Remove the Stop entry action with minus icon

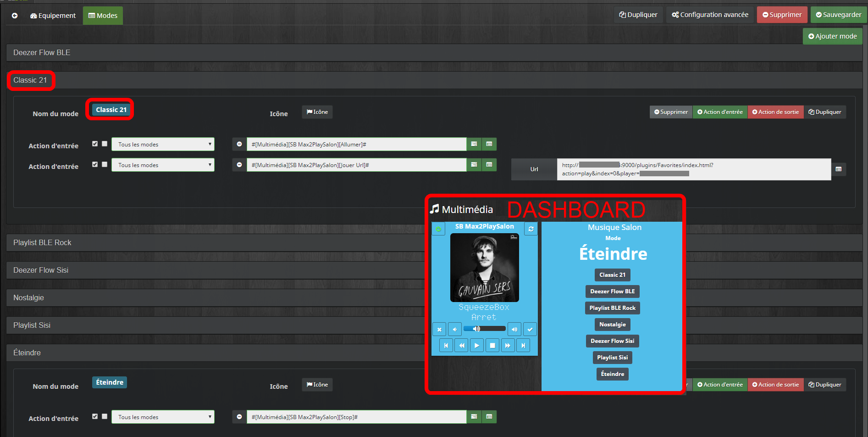click(x=239, y=417)
